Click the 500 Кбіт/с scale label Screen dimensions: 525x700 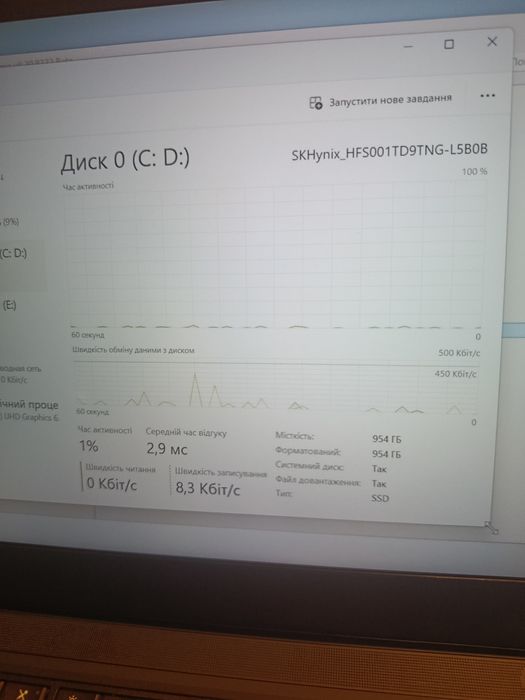[459, 353]
